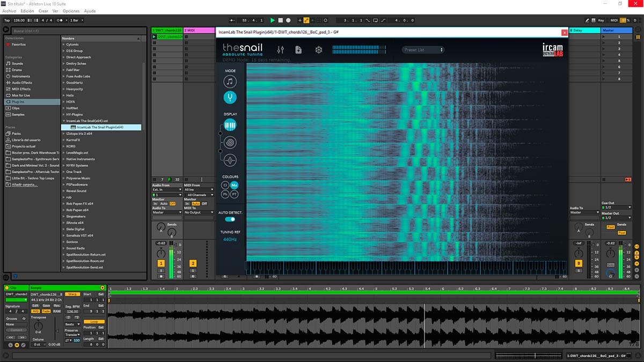Click the 126.00 tempo field
The width and height of the screenshot is (644, 362).
(x=19, y=20)
